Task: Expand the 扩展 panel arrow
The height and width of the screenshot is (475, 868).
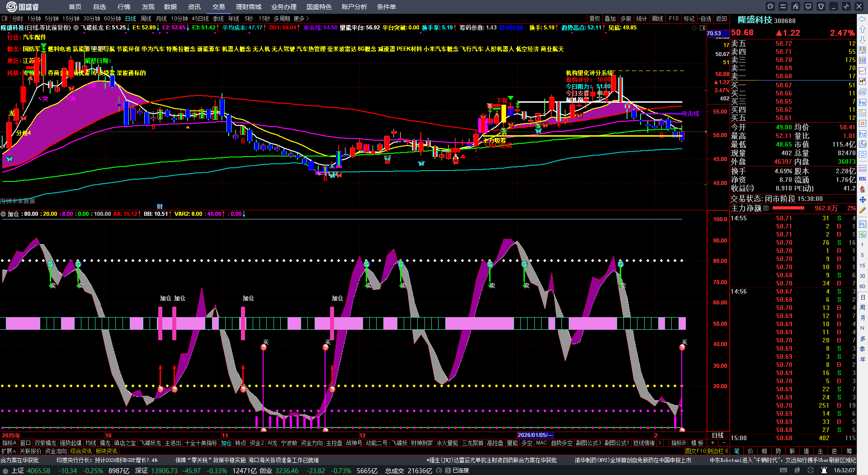Action: click(9, 451)
